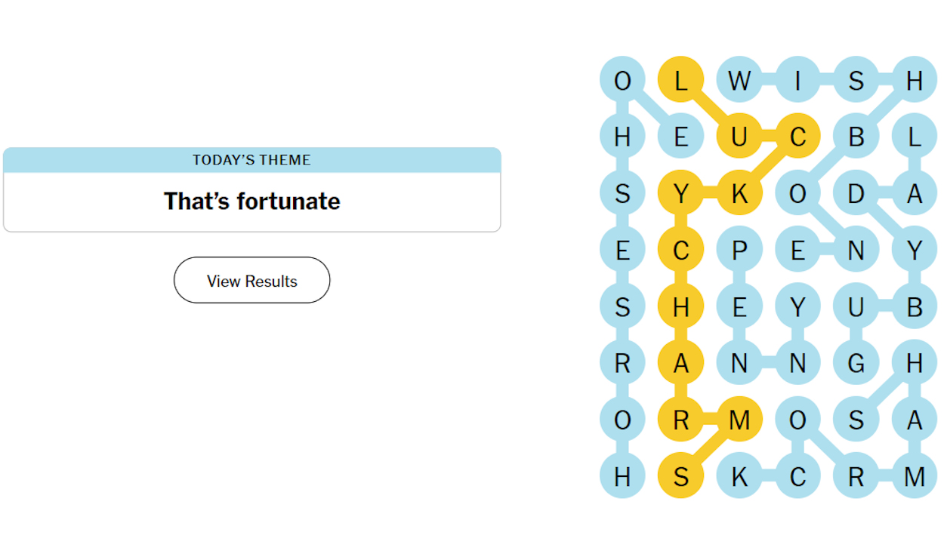This screenshot has height=560, width=944.
Task: Select the blue letter D tile
Action: click(x=856, y=193)
